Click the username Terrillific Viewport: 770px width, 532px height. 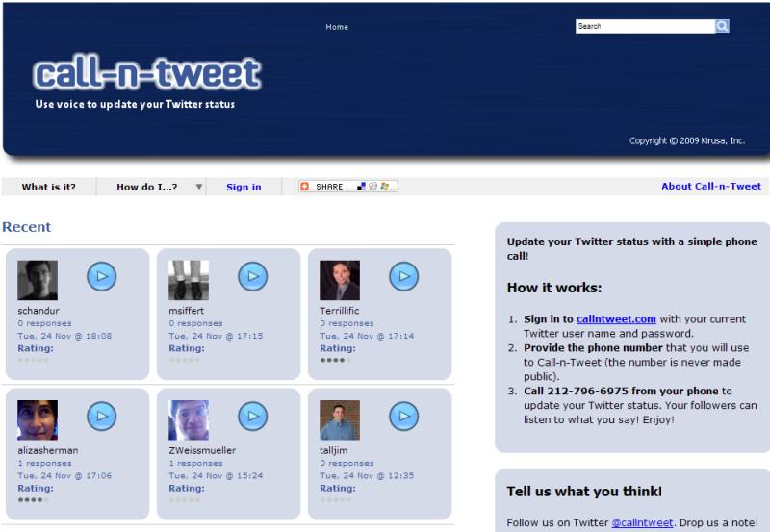[x=340, y=311]
